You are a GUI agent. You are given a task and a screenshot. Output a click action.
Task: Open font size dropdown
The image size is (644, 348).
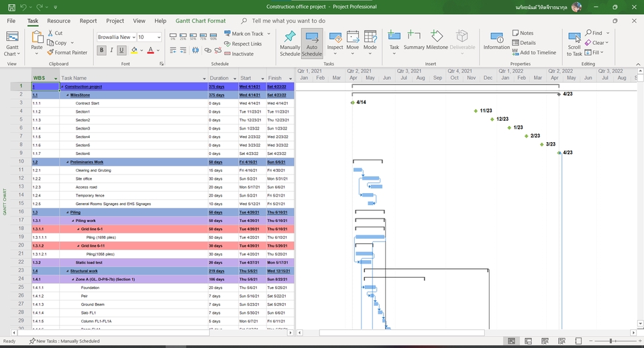159,37
